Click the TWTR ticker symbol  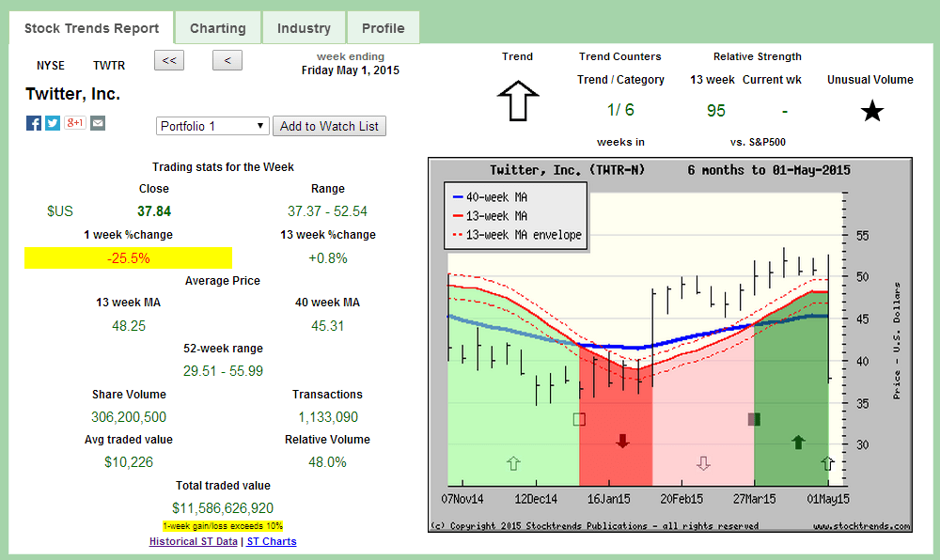pos(109,65)
